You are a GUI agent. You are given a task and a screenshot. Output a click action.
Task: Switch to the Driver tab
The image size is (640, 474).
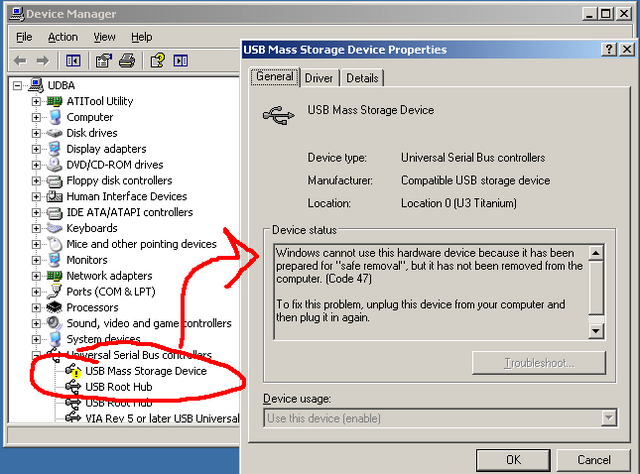pyautogui.click(x=319, y=78)
